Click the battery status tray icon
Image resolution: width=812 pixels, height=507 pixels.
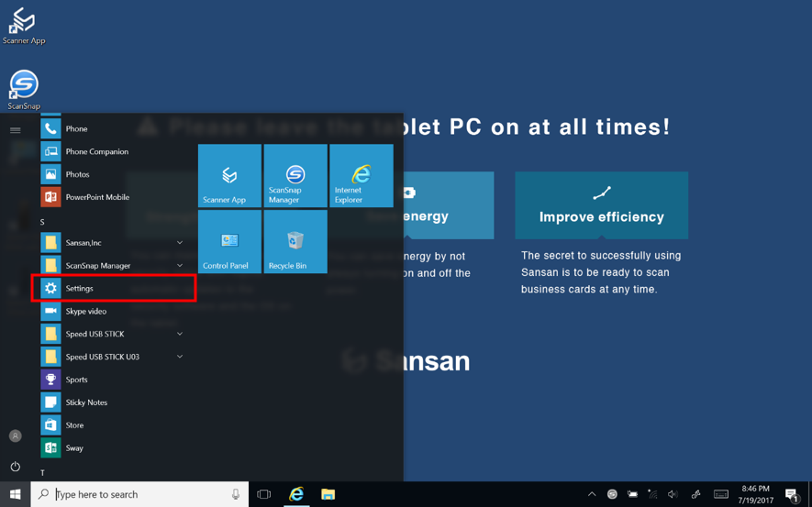pyautogui.click(x=632, y=494)
